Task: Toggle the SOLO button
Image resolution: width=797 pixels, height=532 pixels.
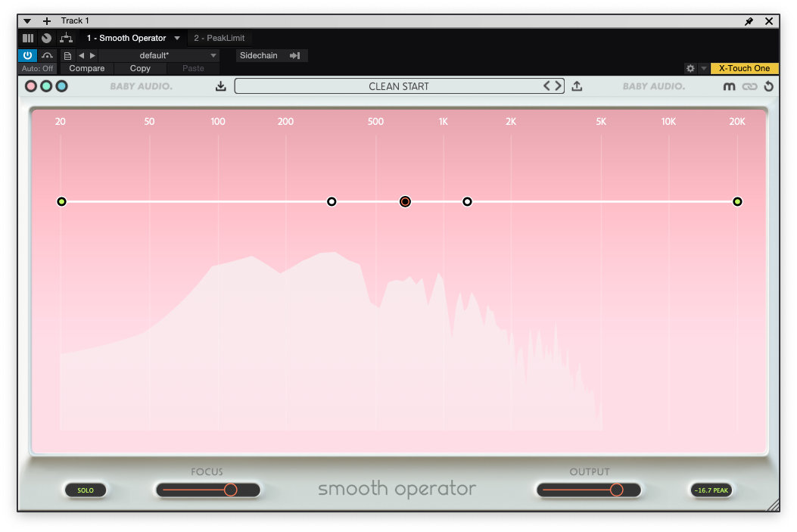Action: pos(86,490)
